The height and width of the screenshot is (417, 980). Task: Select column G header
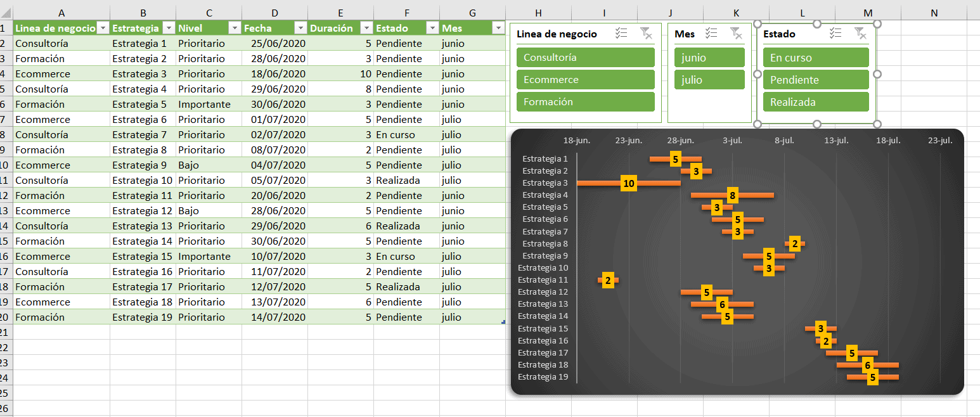[472, 13]
